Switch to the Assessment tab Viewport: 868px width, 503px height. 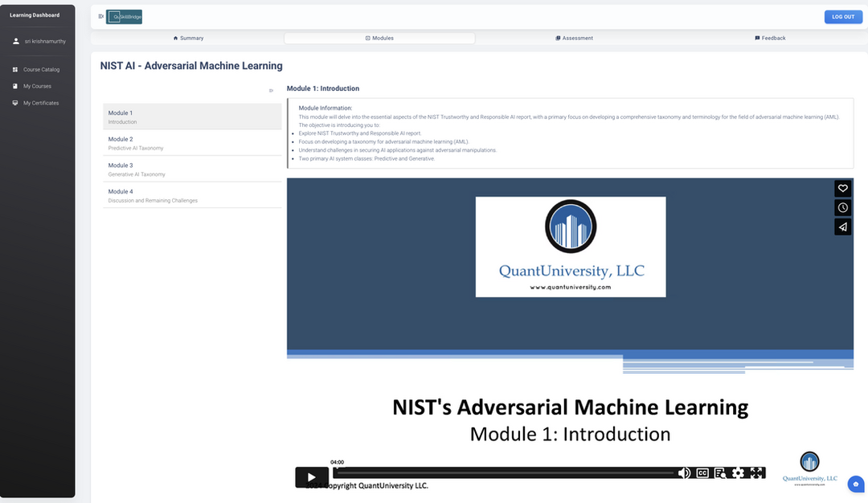coord(574,38)
